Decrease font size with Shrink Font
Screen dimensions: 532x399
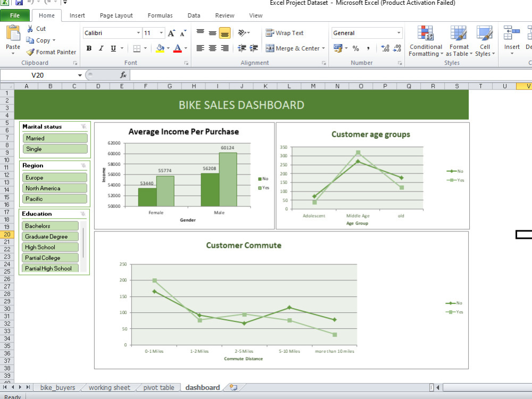(x=183, y=33)
